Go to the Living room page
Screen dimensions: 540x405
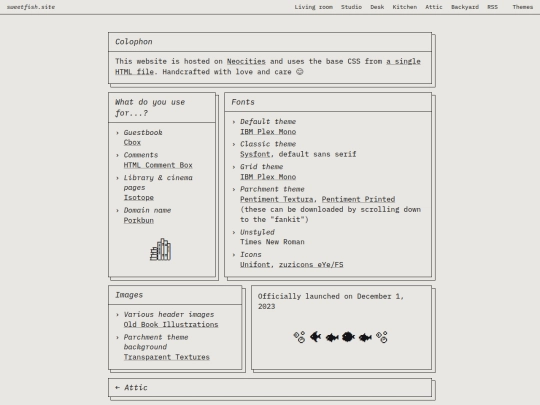tap(313, 7)
